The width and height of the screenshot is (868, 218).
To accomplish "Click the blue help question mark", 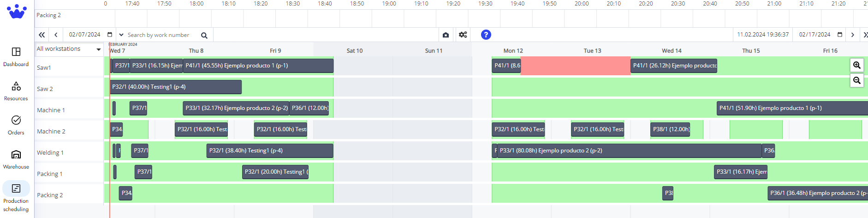I will click(486, 35).
